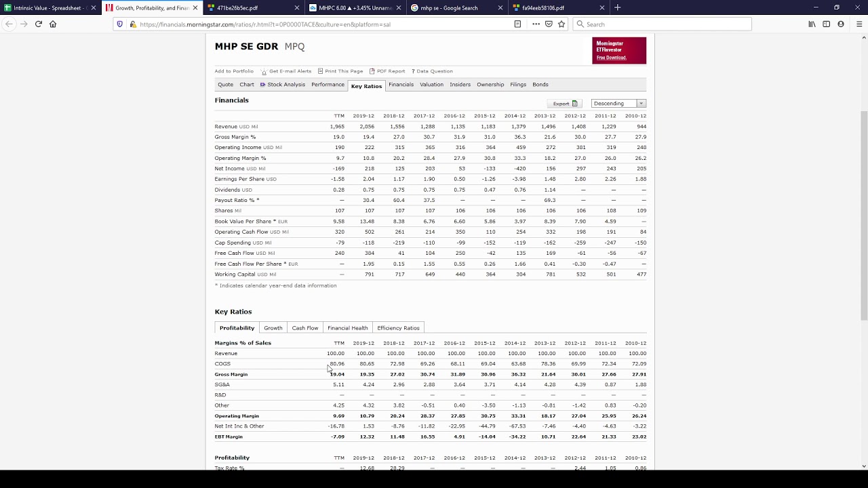868x488 pixels.
Task: Switch to Intrinsic Value Spreadsheet tab
Action: coord(51,8)
